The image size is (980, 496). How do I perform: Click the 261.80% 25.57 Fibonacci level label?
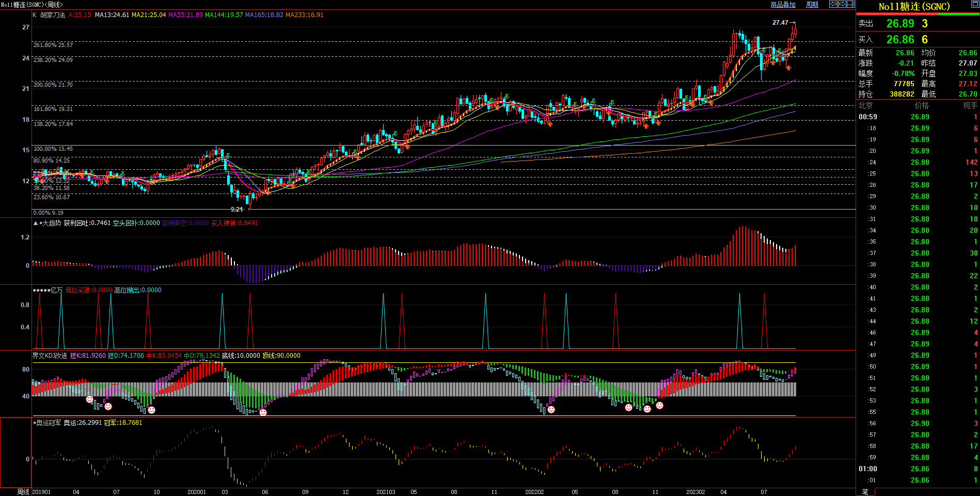click(x=53, y=45)
